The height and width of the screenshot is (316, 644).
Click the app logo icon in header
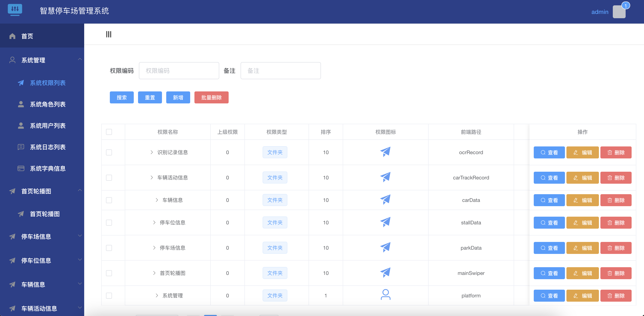pyautogui.click(x=15, y=10)
